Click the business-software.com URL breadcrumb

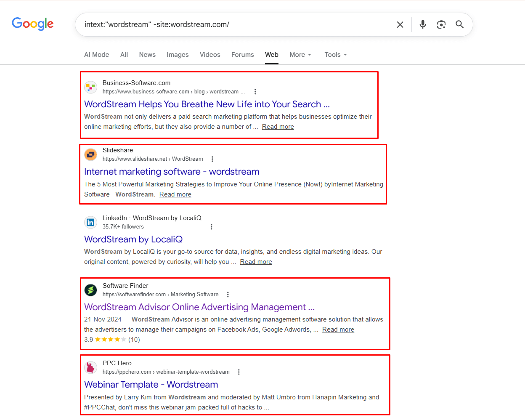(174, 92)
